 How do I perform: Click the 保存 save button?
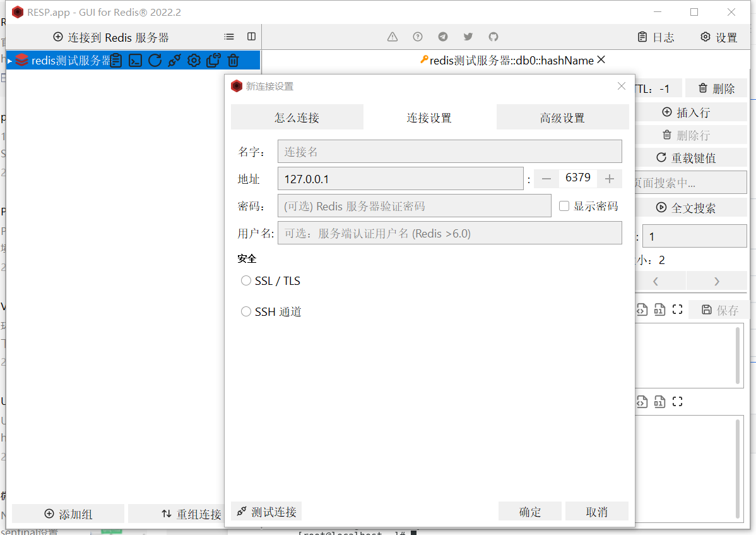pyautogui.click(x=720, y=310)
